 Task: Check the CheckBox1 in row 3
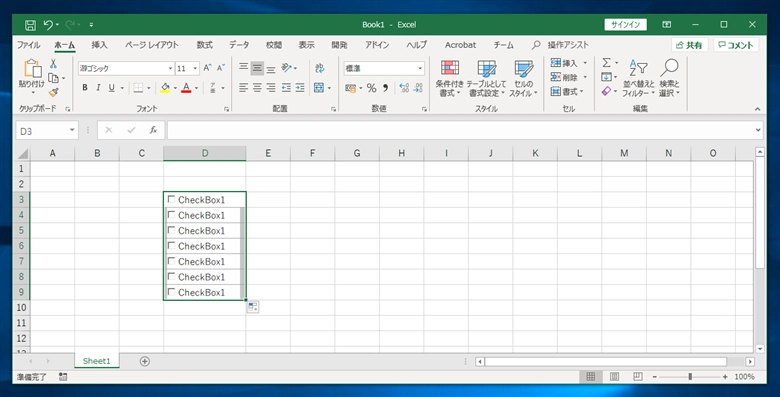tap(172, 199)
